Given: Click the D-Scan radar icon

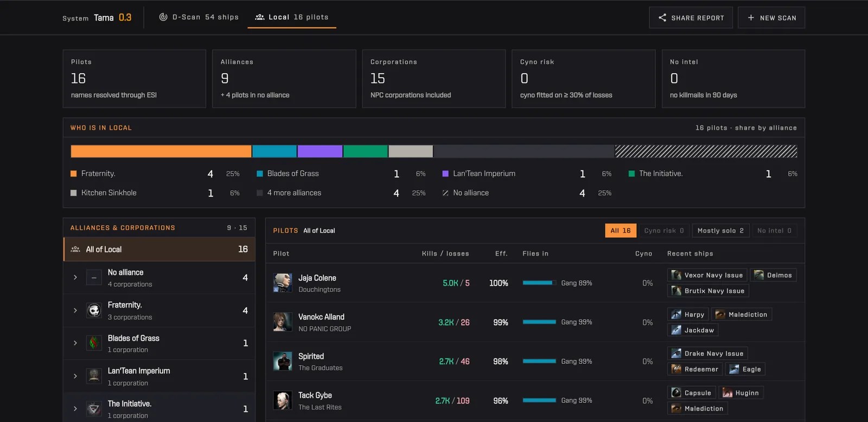Looking at the screenshot, I should pyautogui.click(x=163, y=17).
